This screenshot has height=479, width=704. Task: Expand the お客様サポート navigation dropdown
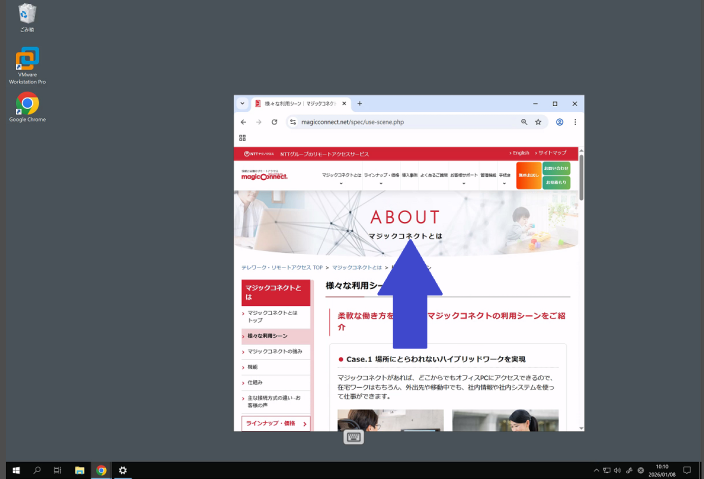tap(464, 176)
